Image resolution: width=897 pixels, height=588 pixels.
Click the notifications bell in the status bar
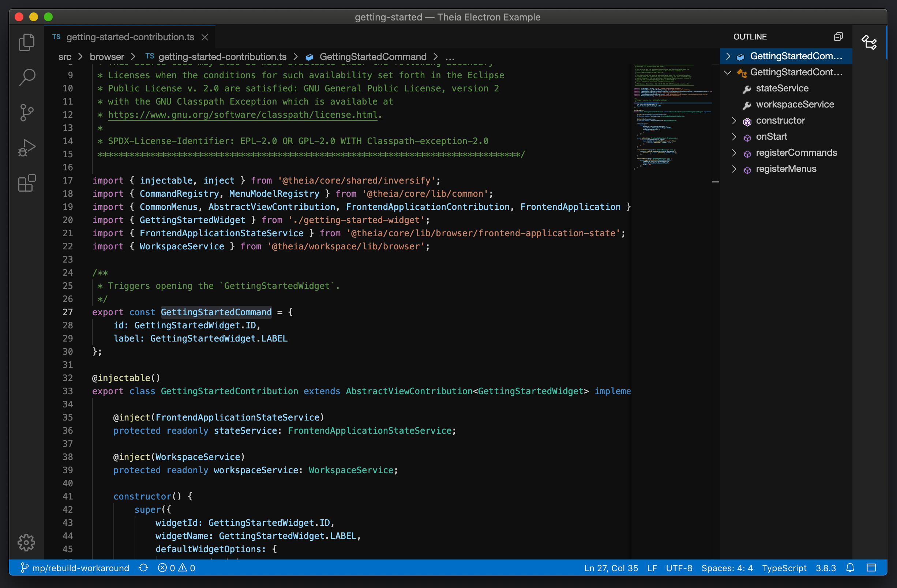pos(851,568)
